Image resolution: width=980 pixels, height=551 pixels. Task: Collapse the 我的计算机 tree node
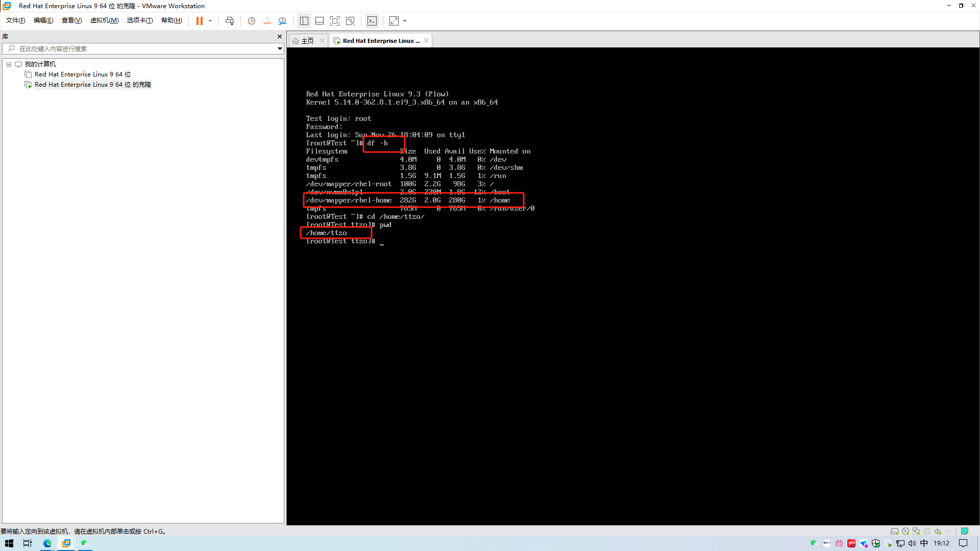(9, 64)
